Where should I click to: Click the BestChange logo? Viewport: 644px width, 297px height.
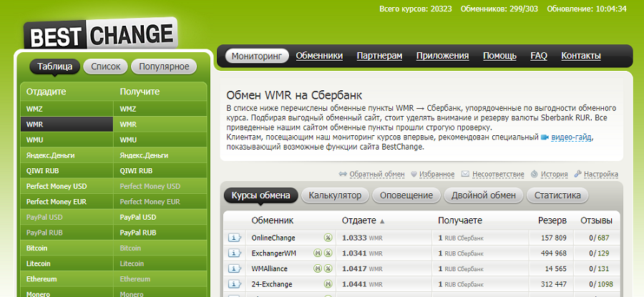click(101, 34)
